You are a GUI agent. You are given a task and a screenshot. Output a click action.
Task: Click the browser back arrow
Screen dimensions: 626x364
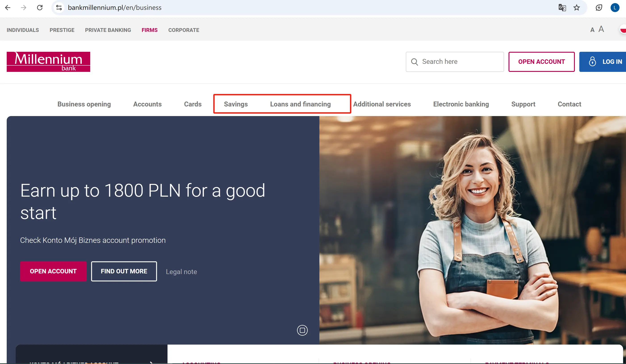pyautogui.click(x=8, y=8)
